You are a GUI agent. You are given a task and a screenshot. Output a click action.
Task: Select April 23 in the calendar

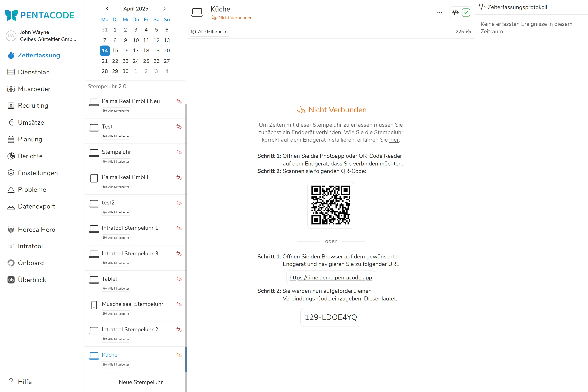125,61
